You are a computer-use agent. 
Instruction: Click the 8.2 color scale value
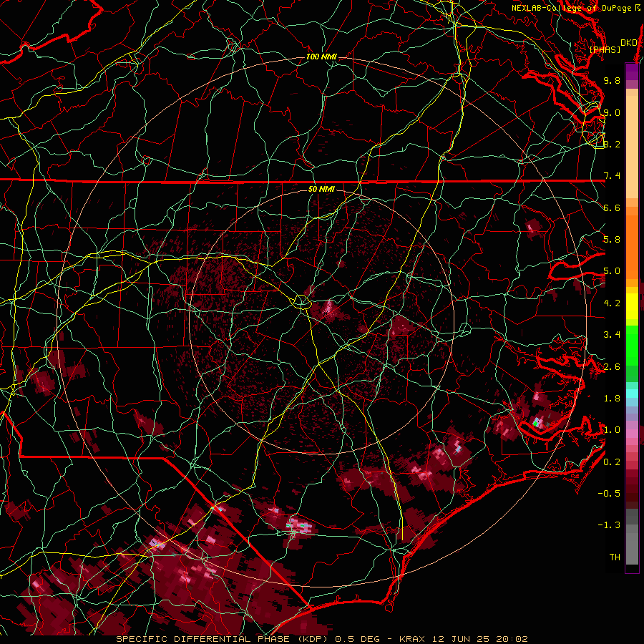612,144
